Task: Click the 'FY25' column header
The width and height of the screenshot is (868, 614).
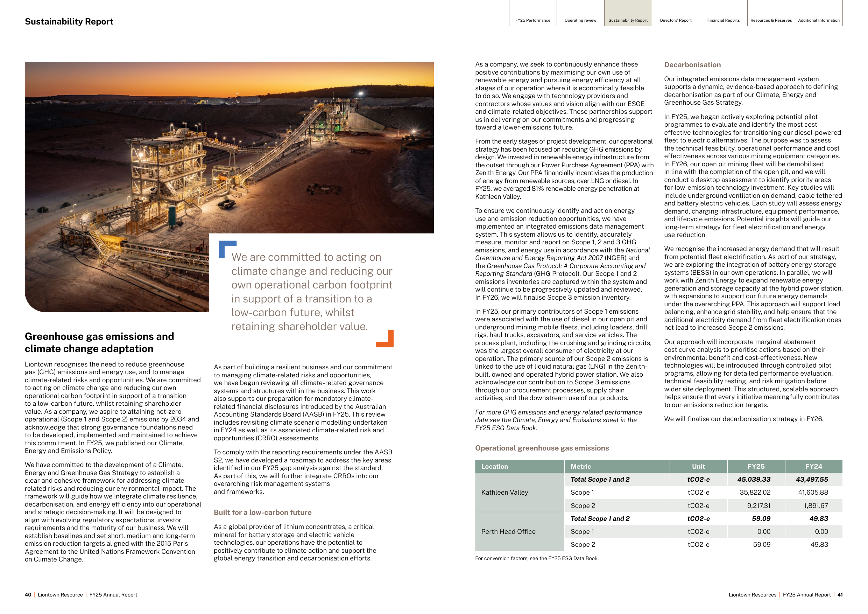Action: coord(756,467)
